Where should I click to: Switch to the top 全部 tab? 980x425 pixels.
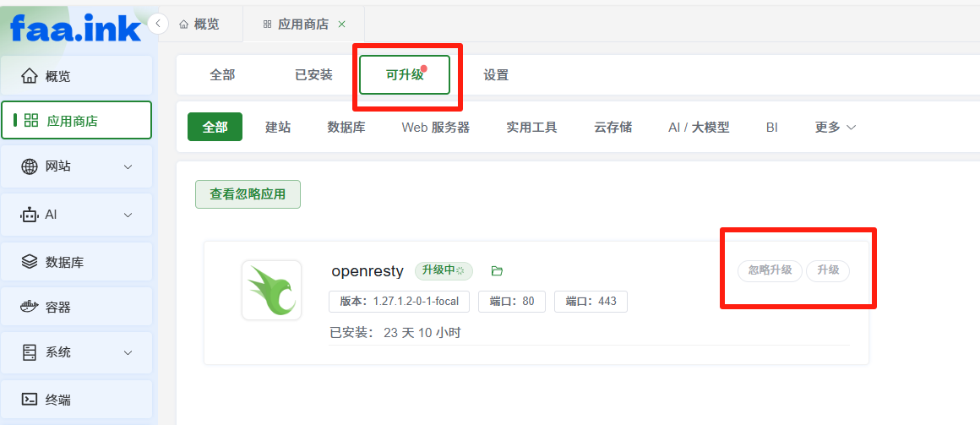pyautogui.click(x=222, y=75)
